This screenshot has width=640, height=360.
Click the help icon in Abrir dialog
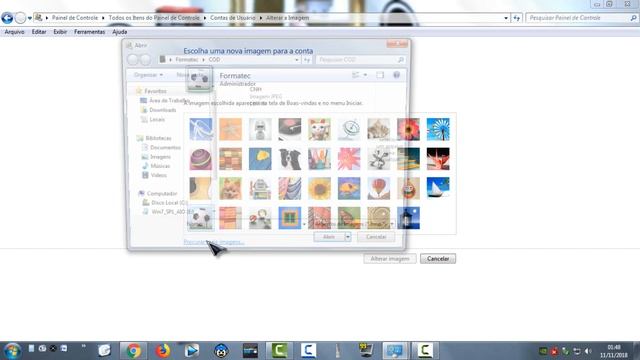tap(396, 75)
